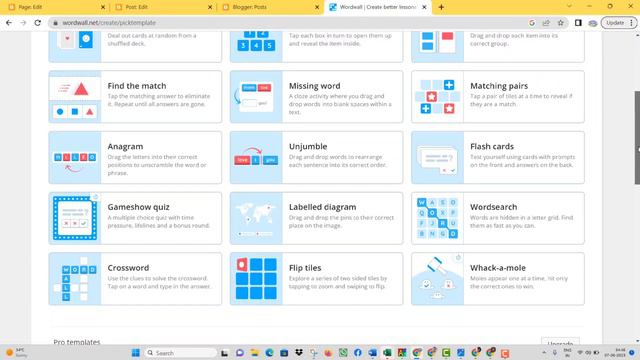Open the Flip tiles icon
640x360 pixels.
click(256, 279)
